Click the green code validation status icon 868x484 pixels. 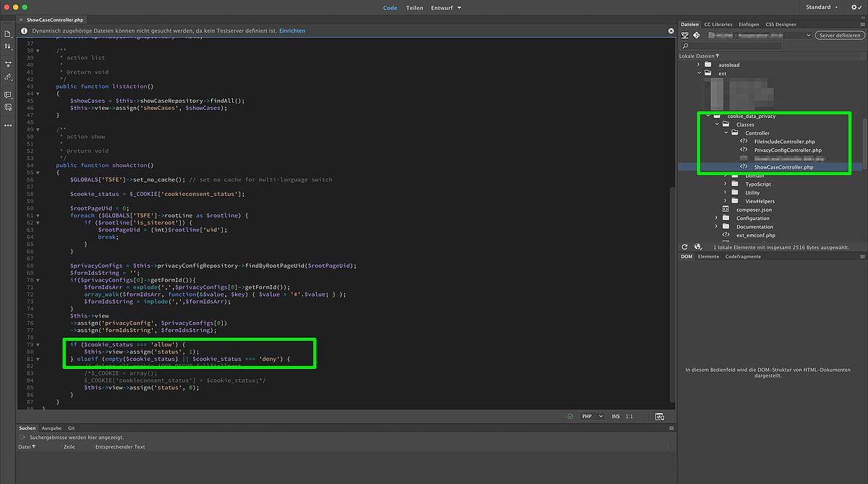pos(570,417)
